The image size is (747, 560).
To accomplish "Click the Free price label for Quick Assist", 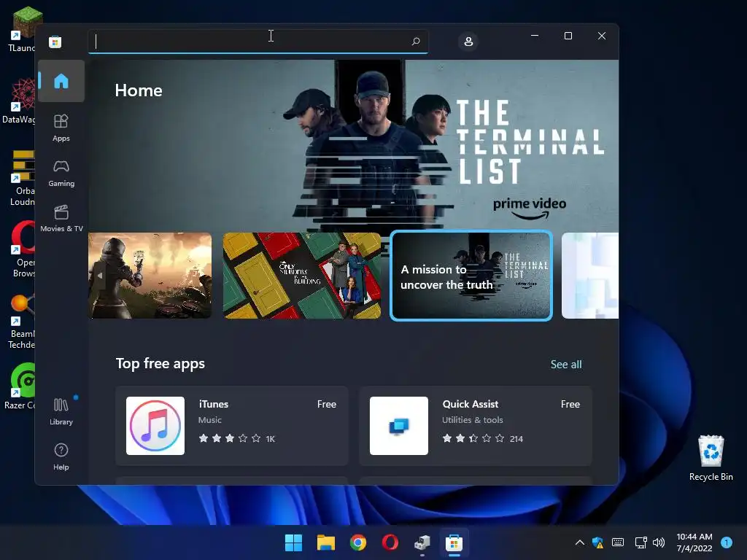I will (x=570, y=404).
